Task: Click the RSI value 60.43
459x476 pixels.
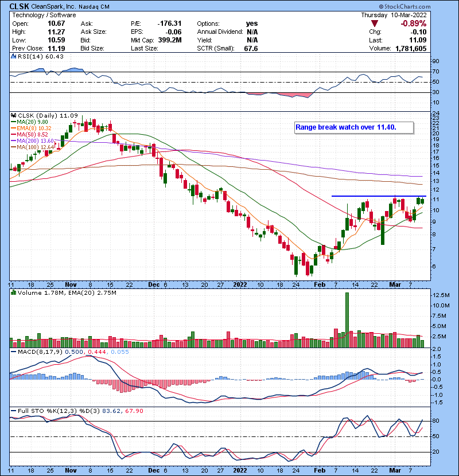Action: 54,56
